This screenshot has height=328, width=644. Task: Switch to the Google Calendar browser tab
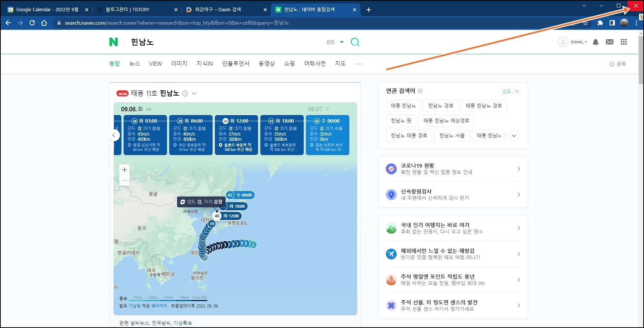[47, 10]
